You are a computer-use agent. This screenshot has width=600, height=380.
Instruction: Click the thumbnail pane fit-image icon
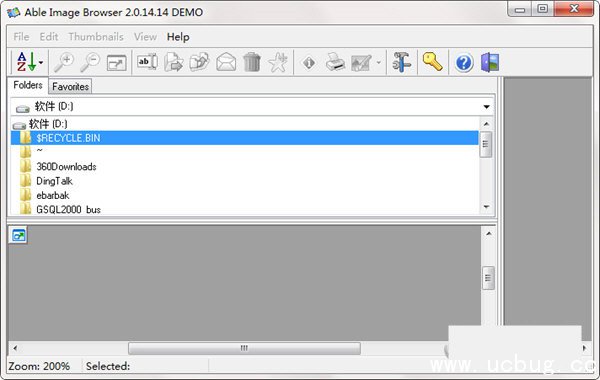click(x=19, y=235)
